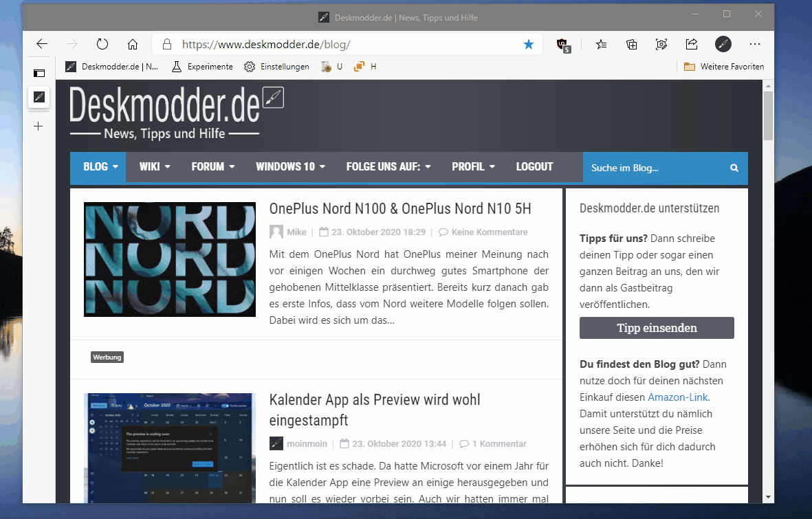
Task: Select the Deskmodder tab in vertical tab strip
Action: click(x=39, y=97)
